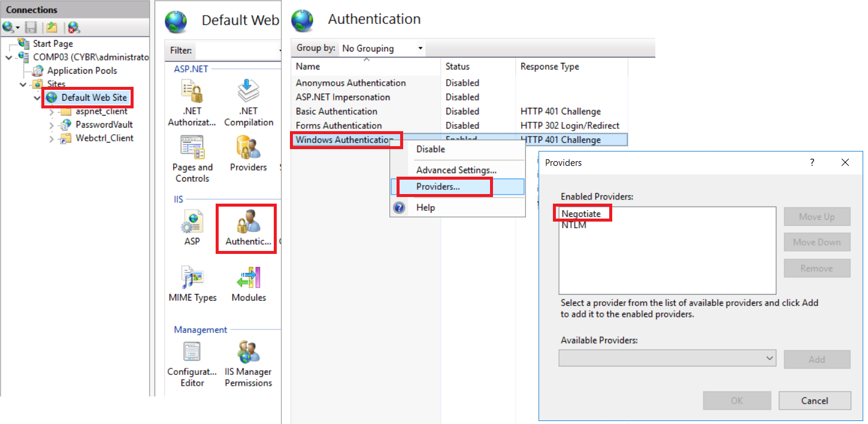Viewport: 868px width, 424px height.
Task: Open the .NET Compilation icon
Action: pos(249,103)
